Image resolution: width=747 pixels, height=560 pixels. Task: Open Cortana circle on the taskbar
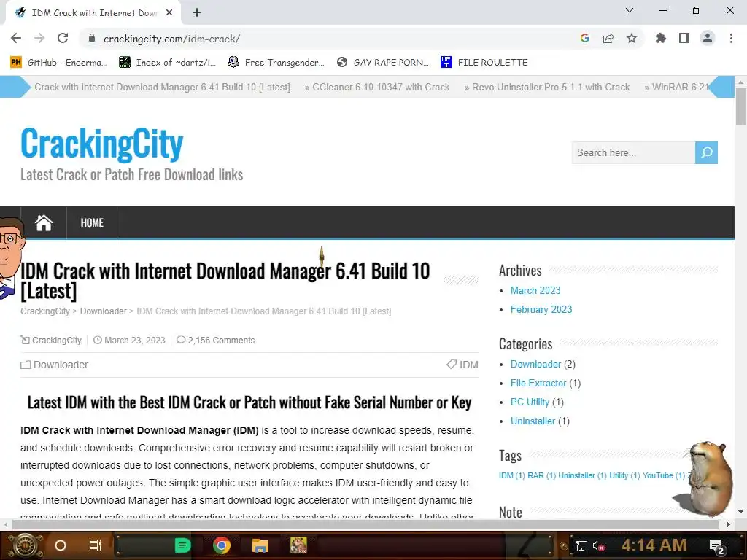tap(61, 545)
